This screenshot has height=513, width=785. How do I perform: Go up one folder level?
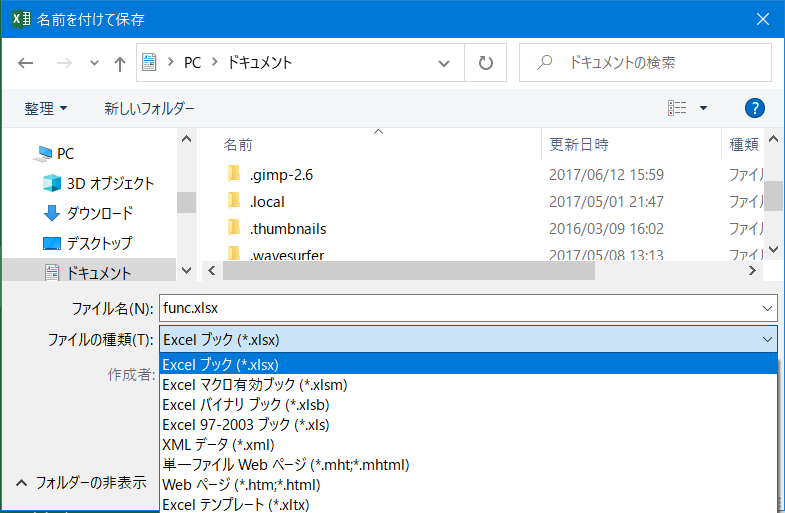coord(120,63)
